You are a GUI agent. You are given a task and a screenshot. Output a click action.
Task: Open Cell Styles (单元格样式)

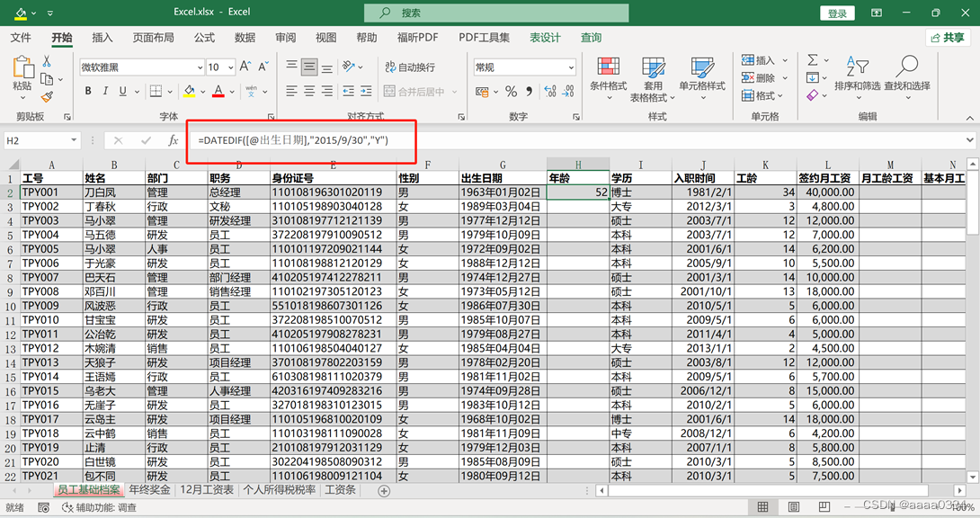[x=702, y=79]
